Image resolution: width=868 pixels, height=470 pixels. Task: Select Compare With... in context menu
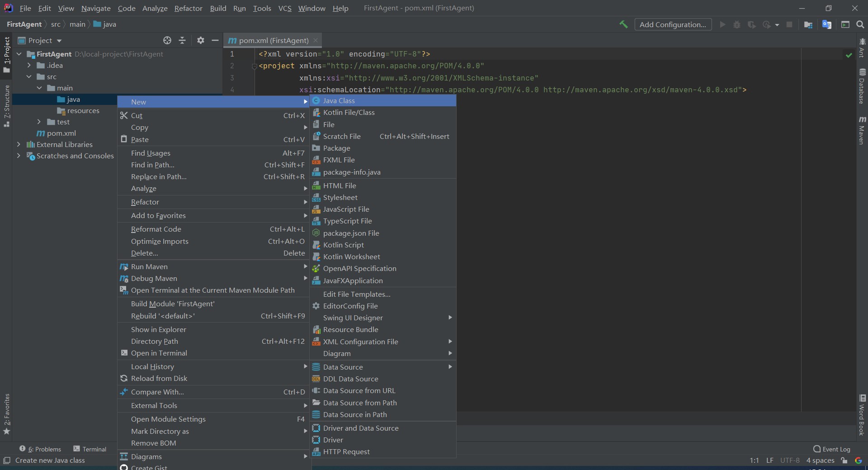point(213,392)
